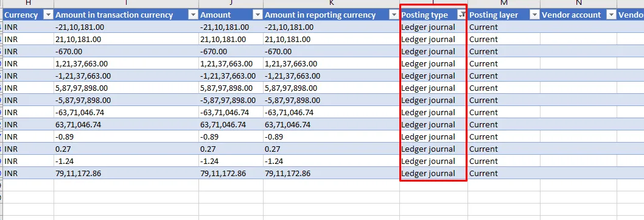Select -670.00 in the Amount column
The height and width of the screenshot is (220, 644).
pos(231,51)
